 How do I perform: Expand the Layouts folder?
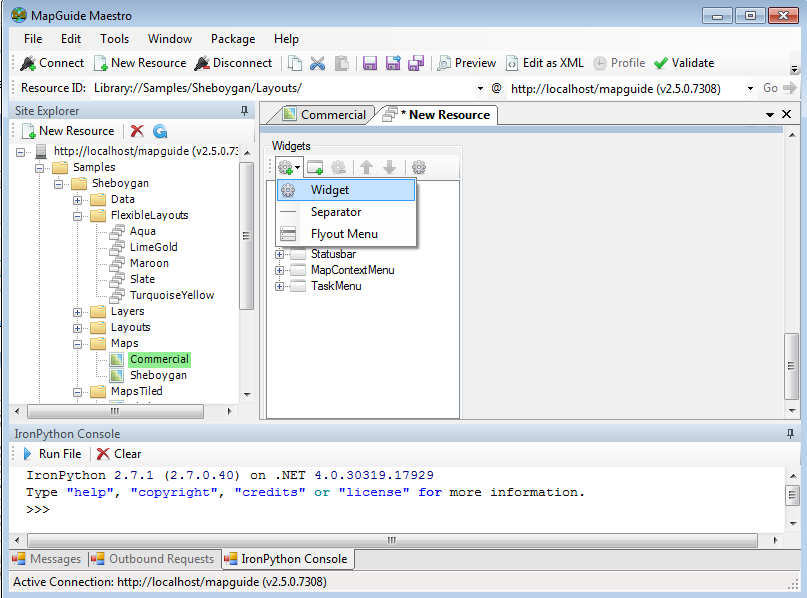click(77, 328)
